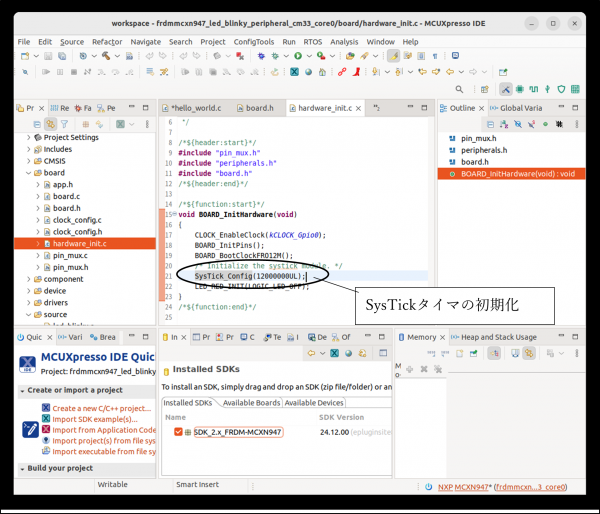This screenshot has height=514, width=600.
Task: Click the build hammer toolbar icon
Action: coord(106,56)
